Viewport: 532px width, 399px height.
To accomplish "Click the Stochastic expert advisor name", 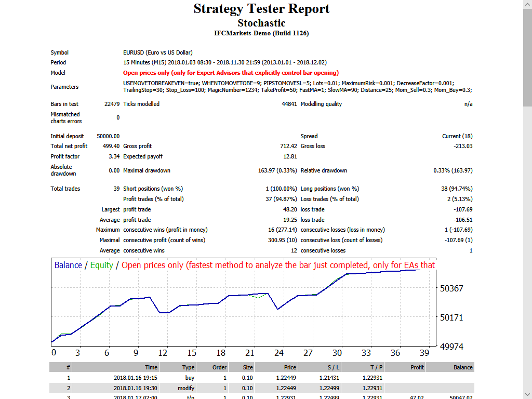I will point(261,23).
